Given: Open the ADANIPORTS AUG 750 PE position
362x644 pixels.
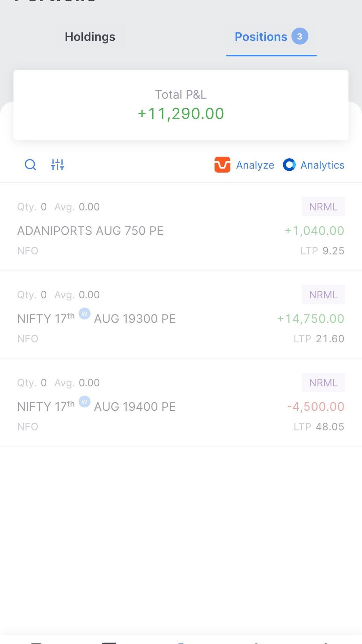Looking at the screenshot, I should pos(90,231).
